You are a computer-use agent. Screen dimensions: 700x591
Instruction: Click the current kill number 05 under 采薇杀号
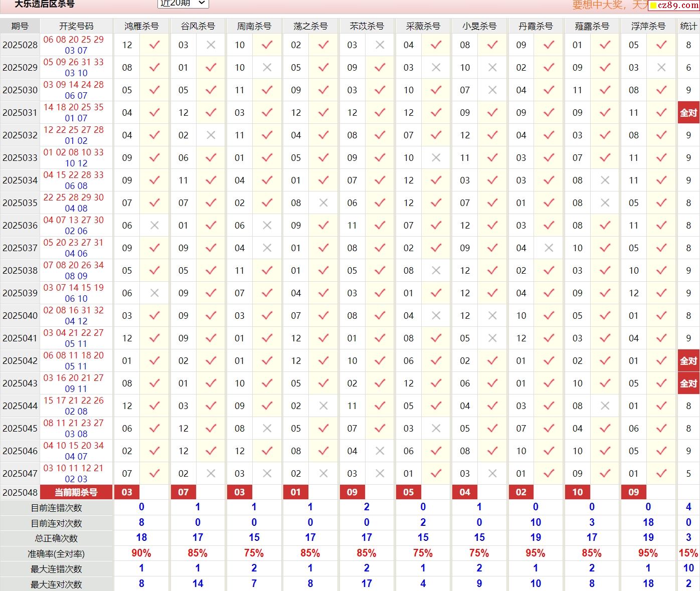coord(408,492)
